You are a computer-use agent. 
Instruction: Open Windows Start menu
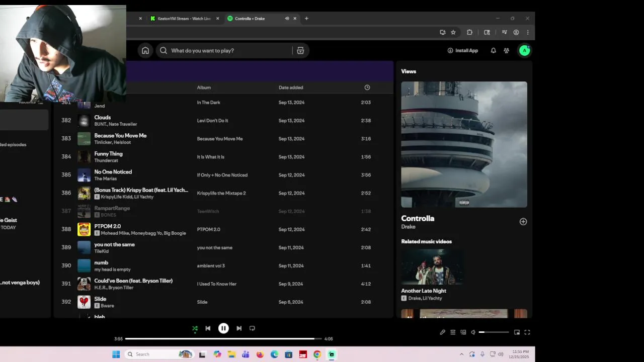(116, 354)
